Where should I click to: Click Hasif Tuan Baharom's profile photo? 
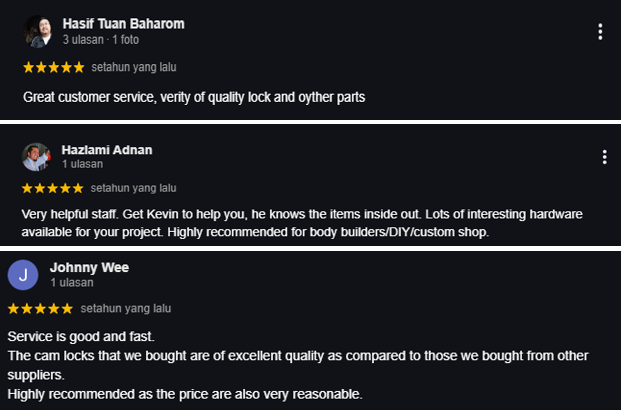(x=38, y=32)
